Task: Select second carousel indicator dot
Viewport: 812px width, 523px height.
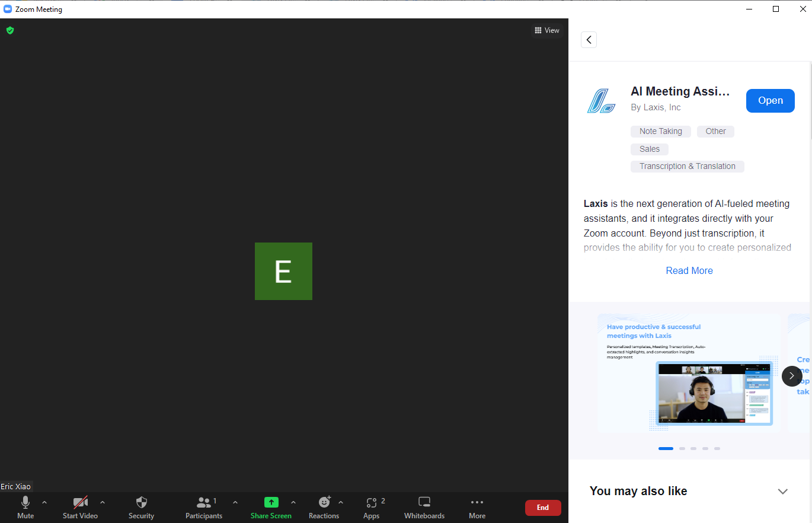Action: click(x=682, y=449)
